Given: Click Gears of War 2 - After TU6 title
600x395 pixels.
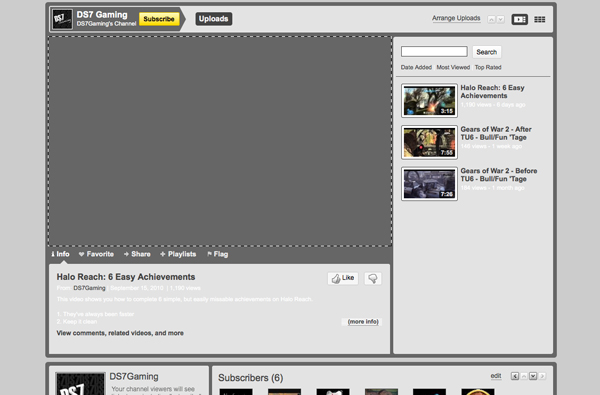Looking at the screenshot, I should point(496,133).
